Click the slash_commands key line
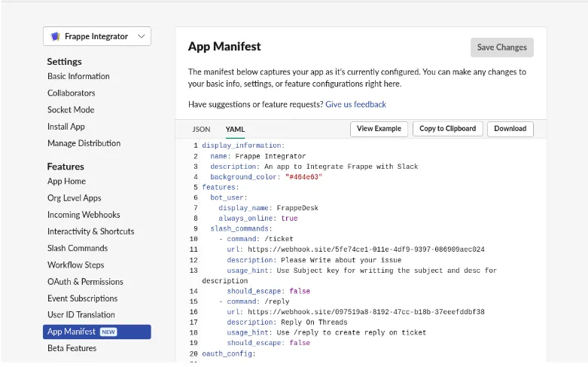The image size is (588, 367). (241, 228)
